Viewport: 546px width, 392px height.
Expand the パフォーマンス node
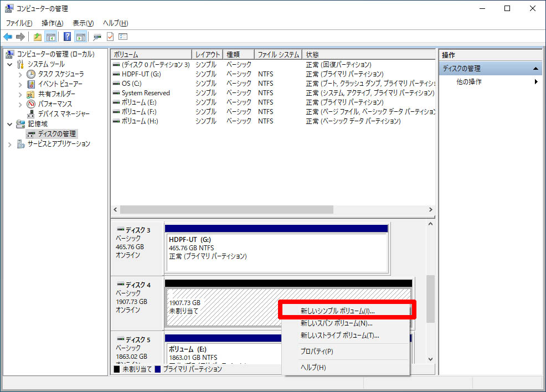(x=20, y=104)
